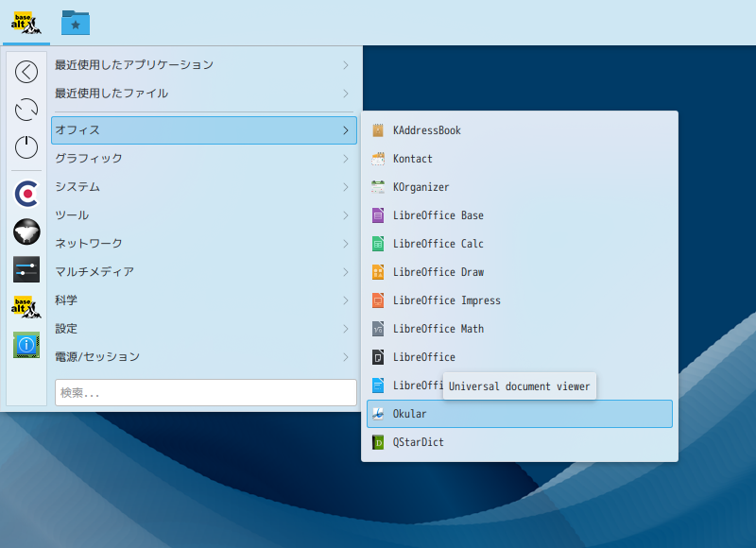Launch KAddressBook from its address book icon
Image resolution: width=756 pixels, height=548 pixels.
coord(378,130)
